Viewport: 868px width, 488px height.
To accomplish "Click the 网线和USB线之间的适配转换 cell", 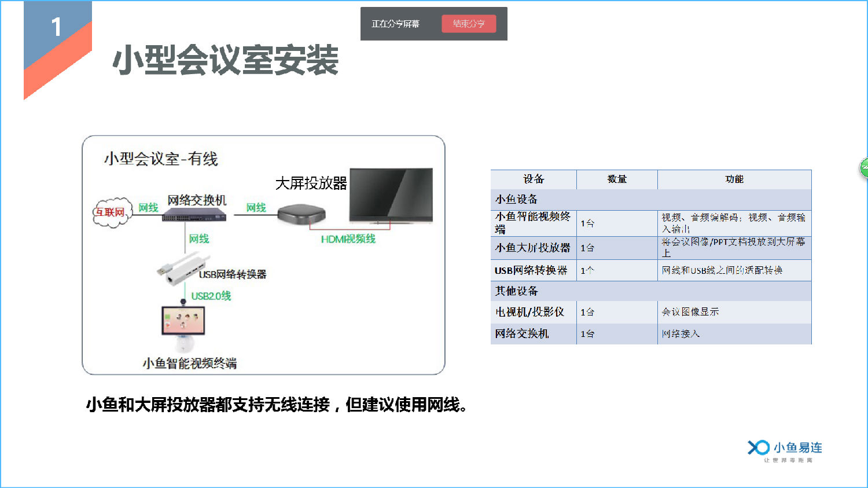I will click(734, 270).
